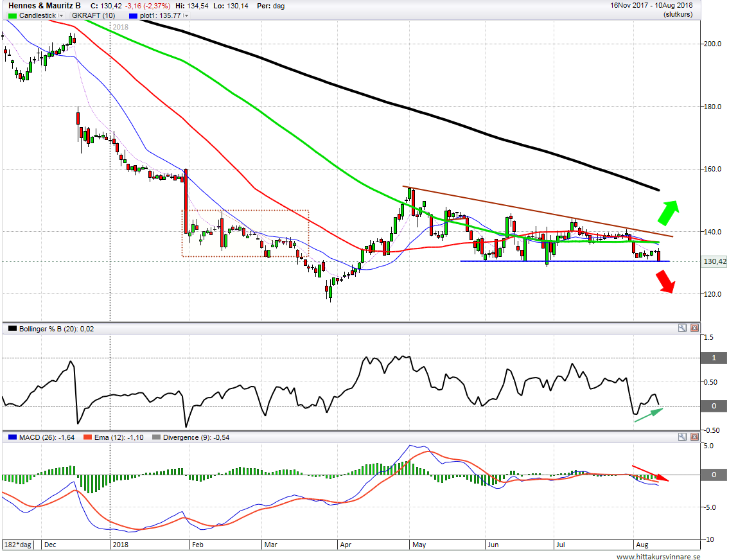Screen dimensions: 729x560
Task: Open the www.hittakursvinnare.se link
Action: [x=658, y=556]
